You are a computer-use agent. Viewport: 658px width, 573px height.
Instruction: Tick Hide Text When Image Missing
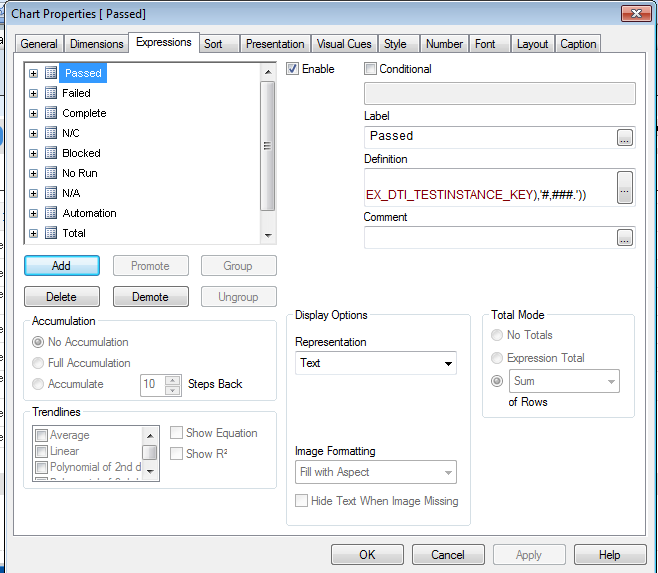301,500
